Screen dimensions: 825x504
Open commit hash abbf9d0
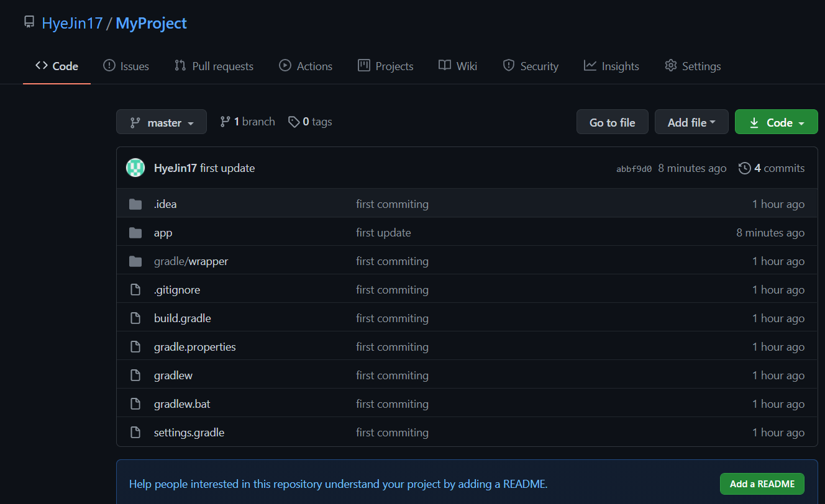(634, 169)
